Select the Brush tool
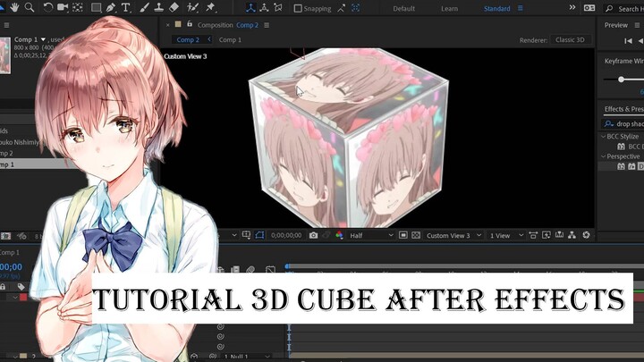 click(144, 7)
